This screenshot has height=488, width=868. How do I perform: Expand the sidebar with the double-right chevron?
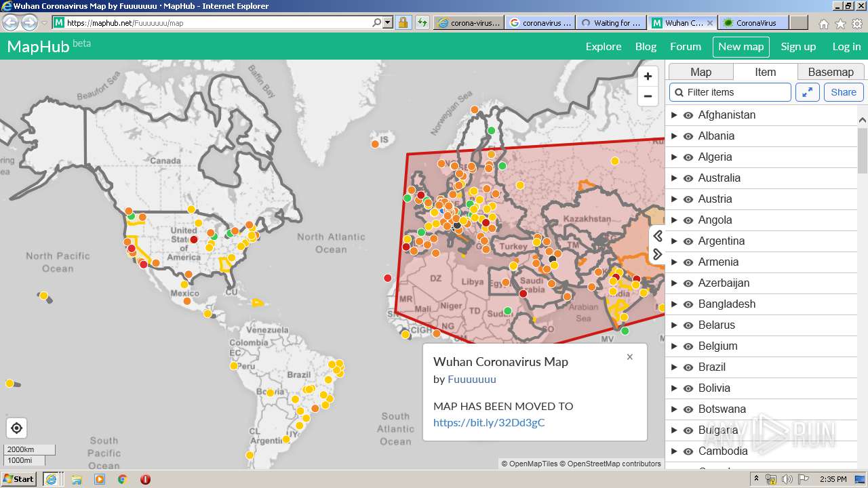point(658,254)
